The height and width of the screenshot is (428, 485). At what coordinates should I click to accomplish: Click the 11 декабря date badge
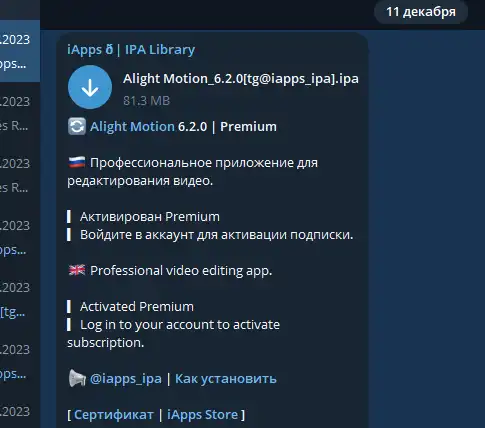pos(421,12)
